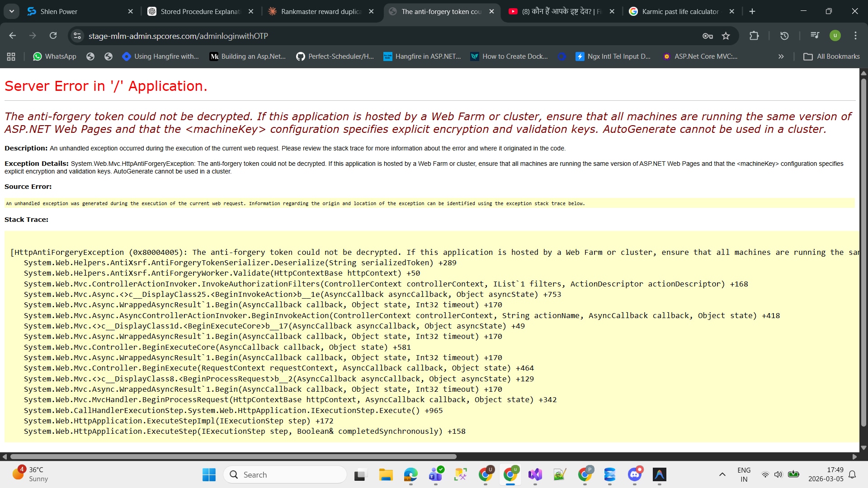868x488 pixels.
Task: Open the password manager key icon
Action: click(x=708, y=36)
